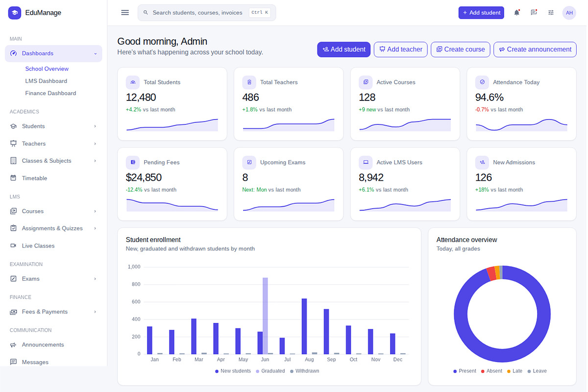Click the Exams sidebar icon
The height and width of the screenshot is (392, 588).
point(13,279)
